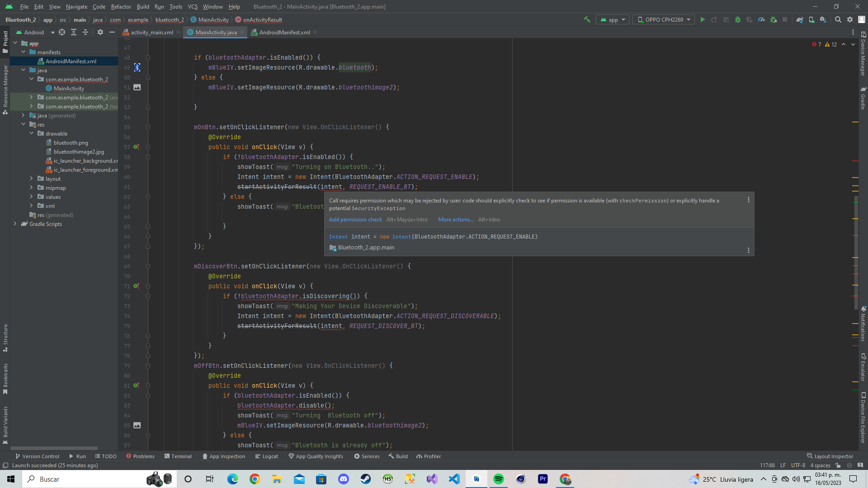Open the Build menu
Screen dimensions: 868x488
point(143,6)
